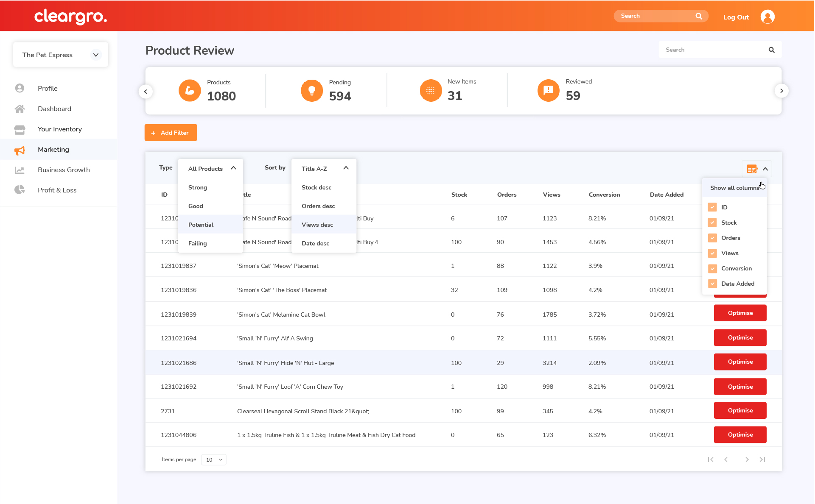
Task: Choose Views desc sort option
Action: 317,225
